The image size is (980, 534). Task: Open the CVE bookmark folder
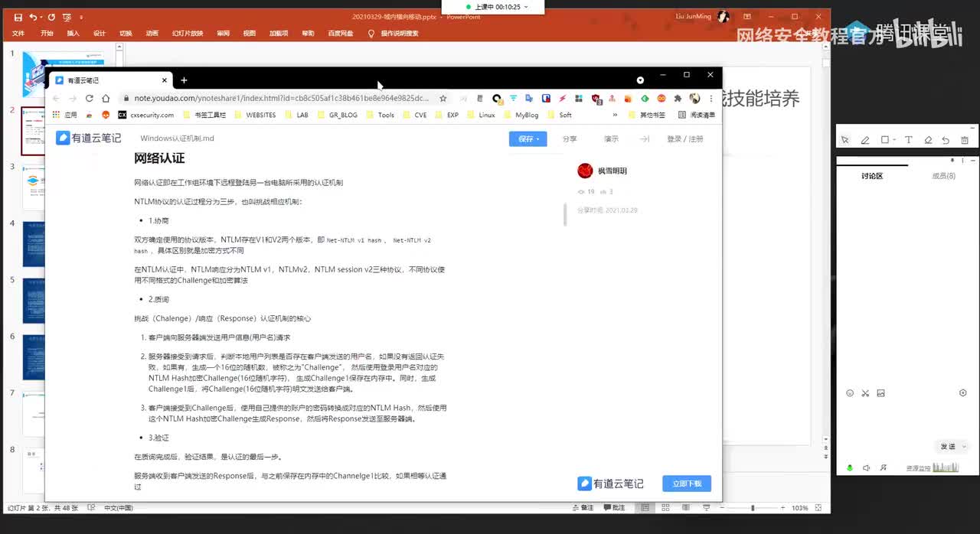coord(415,115)
